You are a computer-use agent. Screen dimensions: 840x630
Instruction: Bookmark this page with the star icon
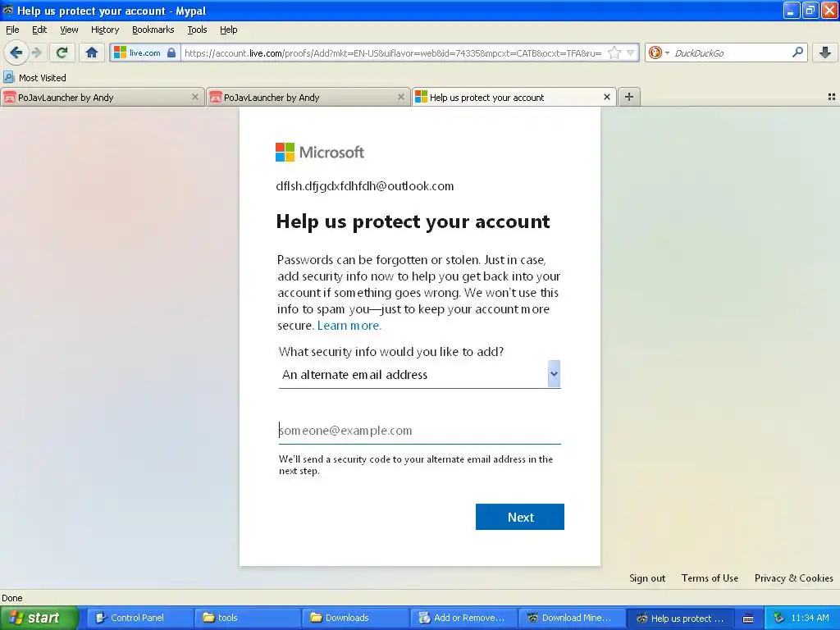tap(614, 52)
